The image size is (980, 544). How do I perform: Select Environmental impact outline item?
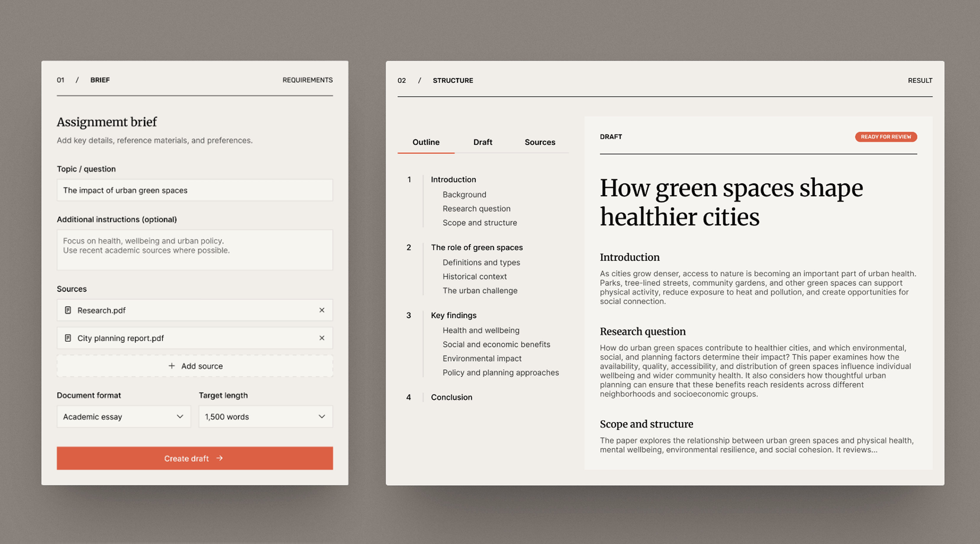coord(482,359)
